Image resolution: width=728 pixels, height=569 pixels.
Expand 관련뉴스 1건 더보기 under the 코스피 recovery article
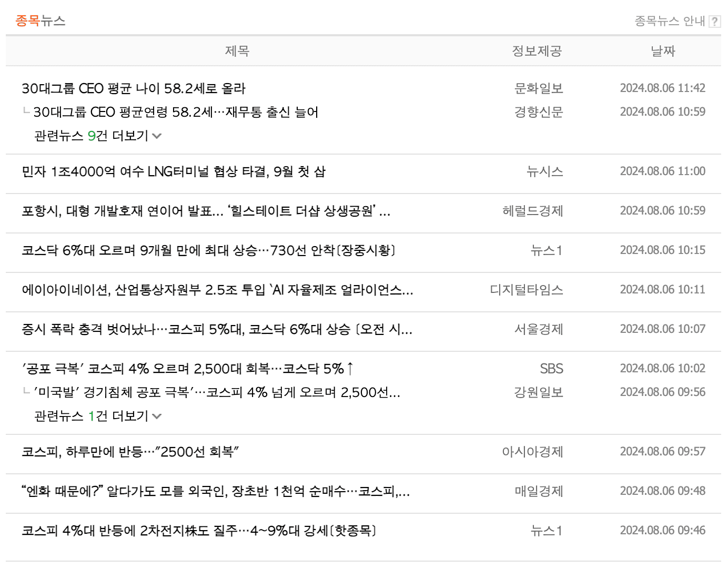point(91,416)
